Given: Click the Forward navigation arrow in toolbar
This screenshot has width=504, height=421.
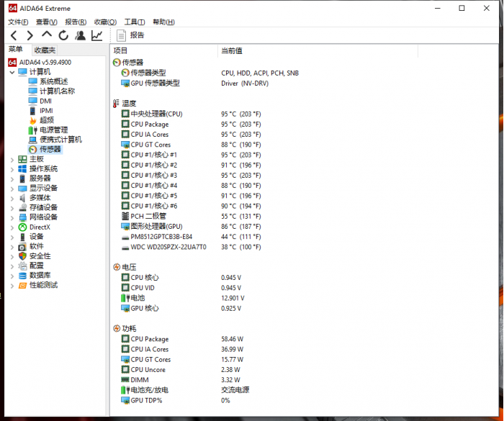Looking at the screenshot, I should [30, 35].
